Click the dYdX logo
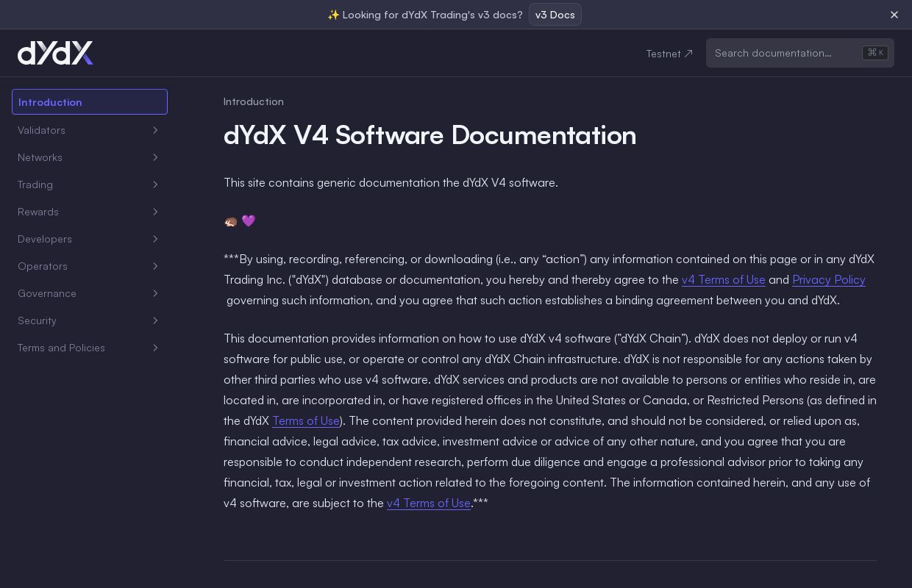This screenshot has width=912, height=588. pyautogui.click(x=55, y=53)
